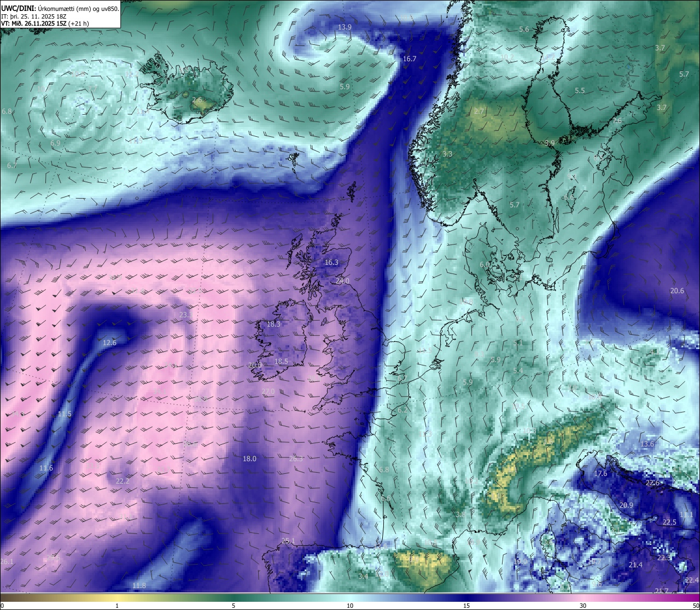Click the "12.6" value label
Screen dimensions: 700x610
coord(109,343)
